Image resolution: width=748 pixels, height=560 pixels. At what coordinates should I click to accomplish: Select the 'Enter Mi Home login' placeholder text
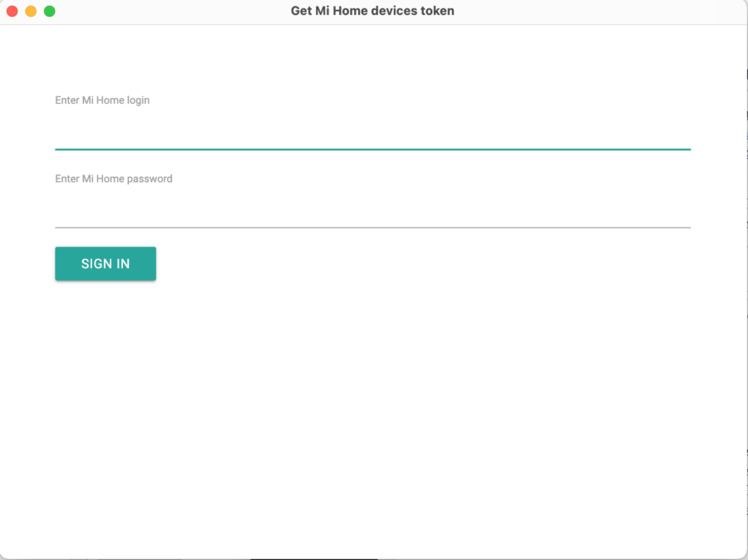pyautogui.click(x=101, y=100)
